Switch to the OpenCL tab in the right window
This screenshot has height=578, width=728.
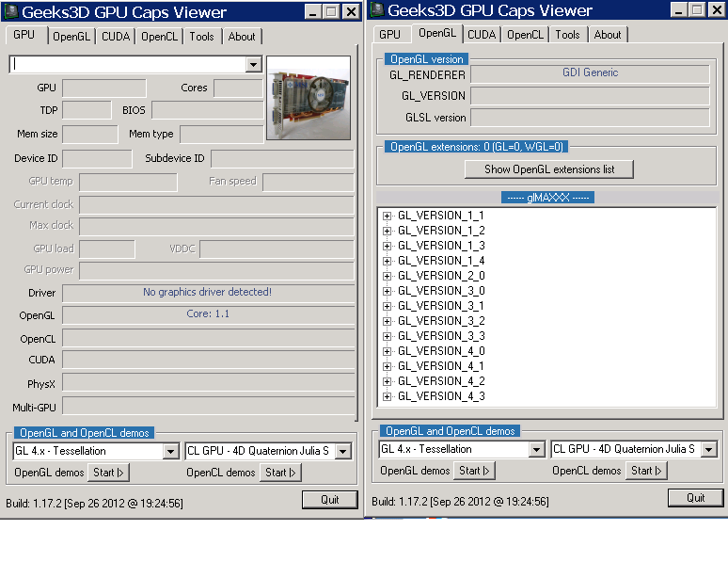coord(525,35)
